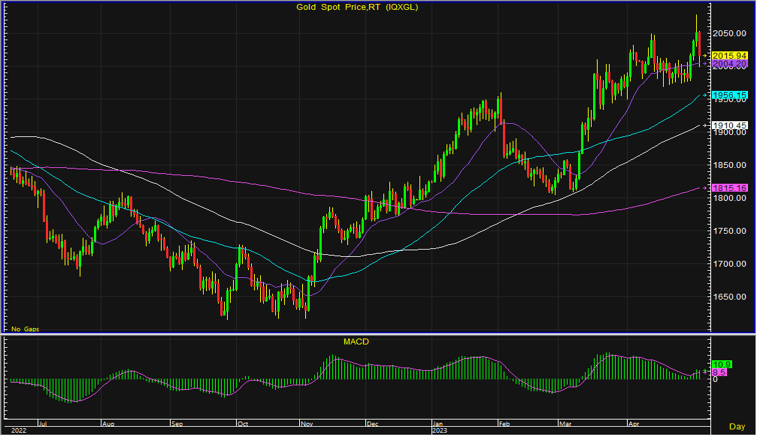
Task: Click the 1750.00 price axis label
Action: 725,231
